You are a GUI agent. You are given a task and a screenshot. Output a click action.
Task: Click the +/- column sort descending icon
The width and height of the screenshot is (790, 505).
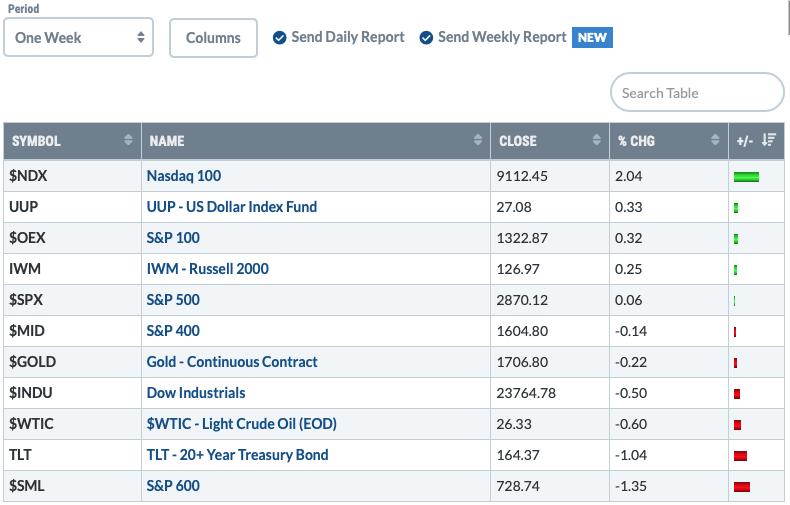click(768, 140)
